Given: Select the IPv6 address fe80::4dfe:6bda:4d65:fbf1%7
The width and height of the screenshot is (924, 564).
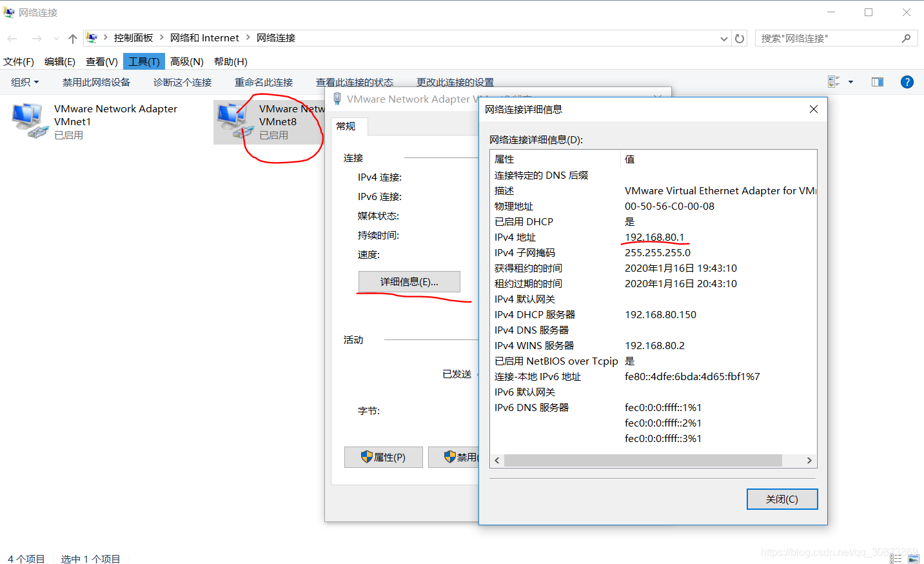Looking at the screenshot, I should point(692,376).
